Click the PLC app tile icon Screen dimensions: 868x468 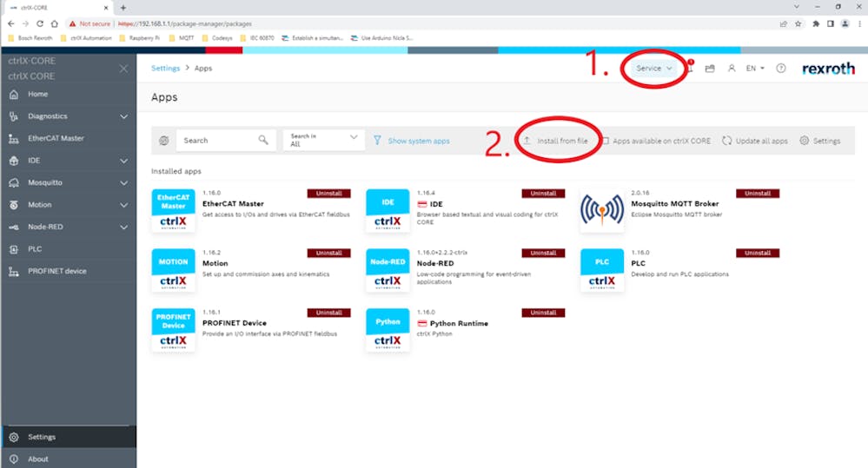[x=602, y=270]
